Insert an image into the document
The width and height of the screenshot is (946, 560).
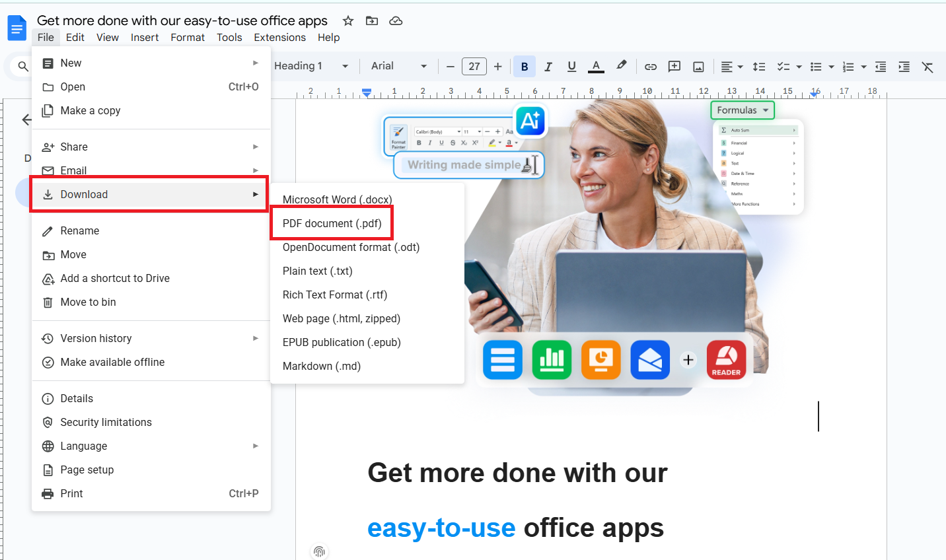[x=698, y=66]
